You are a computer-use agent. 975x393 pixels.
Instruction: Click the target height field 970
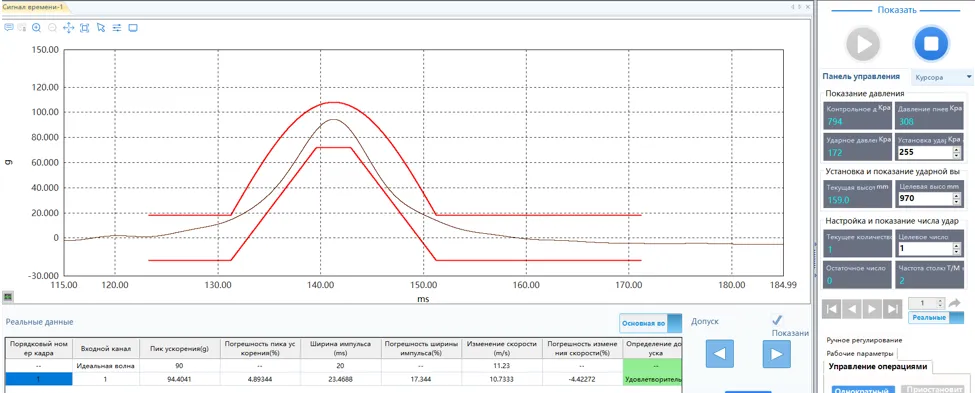[x=924, y=200]
